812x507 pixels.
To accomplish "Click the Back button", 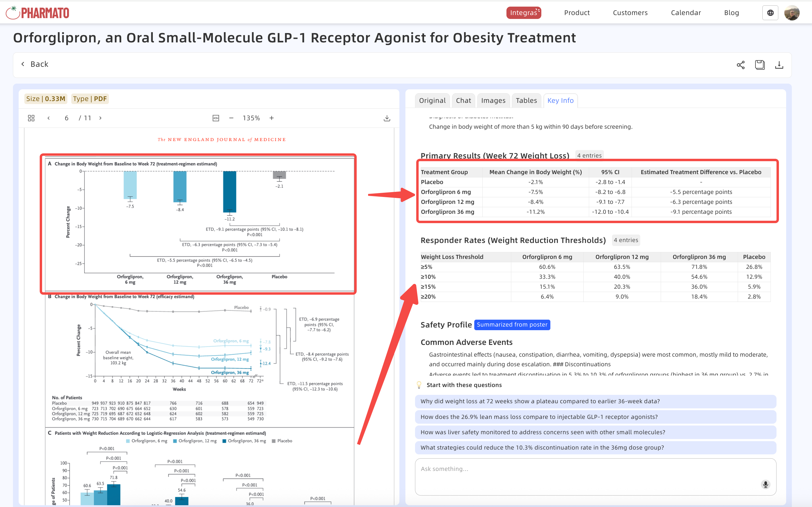I will [x=35, y=64].
